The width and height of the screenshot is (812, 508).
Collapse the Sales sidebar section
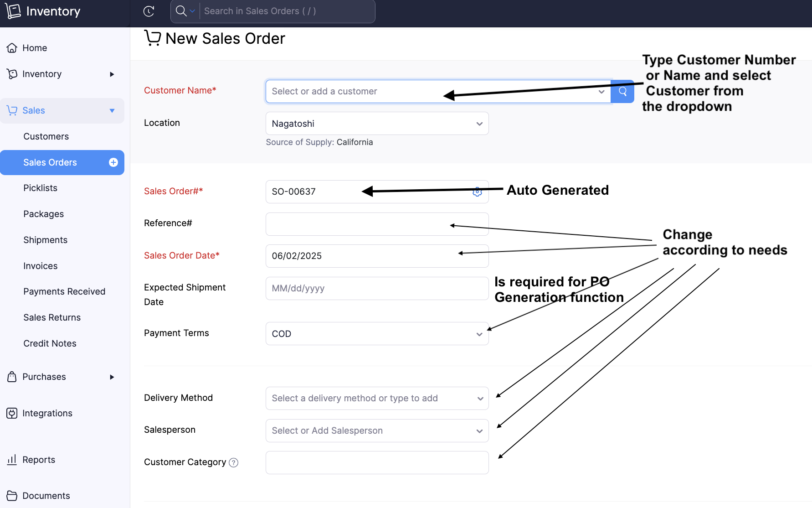pyautogui.click(x=112, y=110)
